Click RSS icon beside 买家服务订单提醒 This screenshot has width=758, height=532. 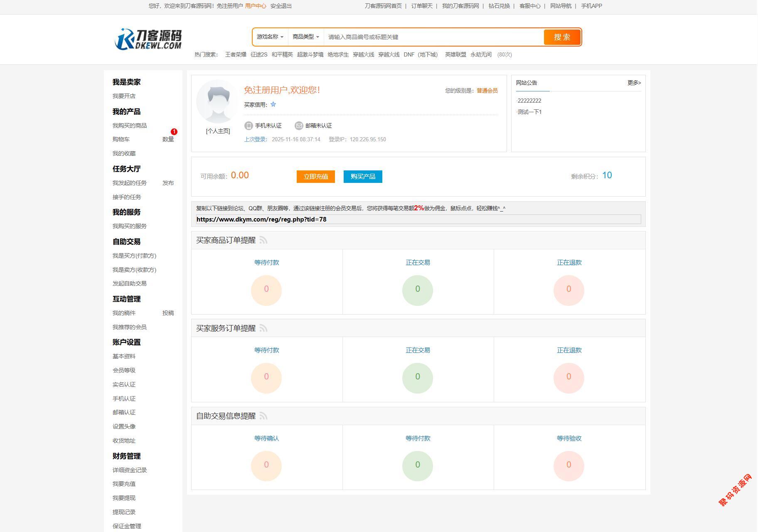263,328
